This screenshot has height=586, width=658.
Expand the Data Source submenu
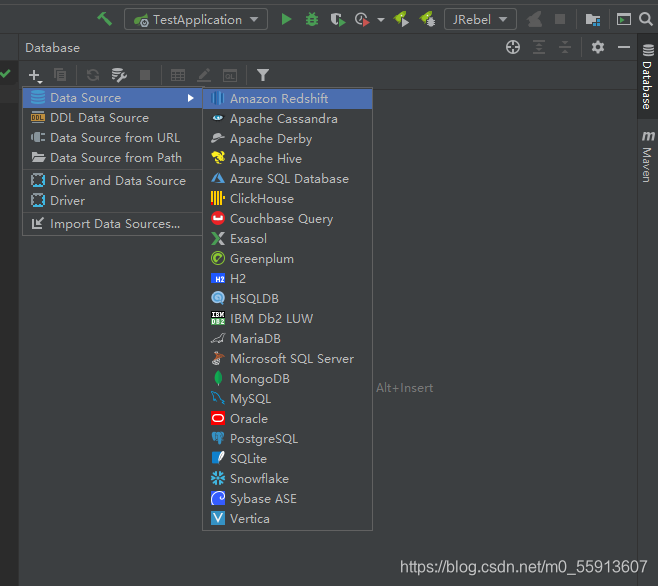tap(112, 98)
